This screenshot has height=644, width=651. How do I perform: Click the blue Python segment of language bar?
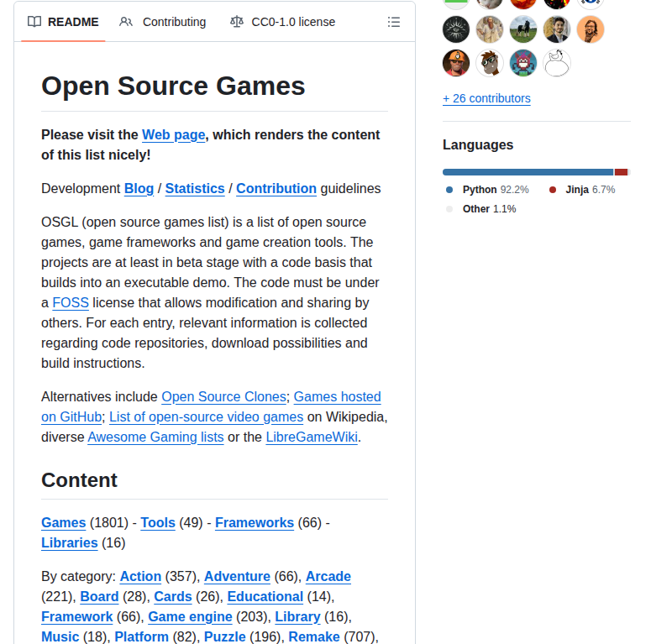point(528,172)
